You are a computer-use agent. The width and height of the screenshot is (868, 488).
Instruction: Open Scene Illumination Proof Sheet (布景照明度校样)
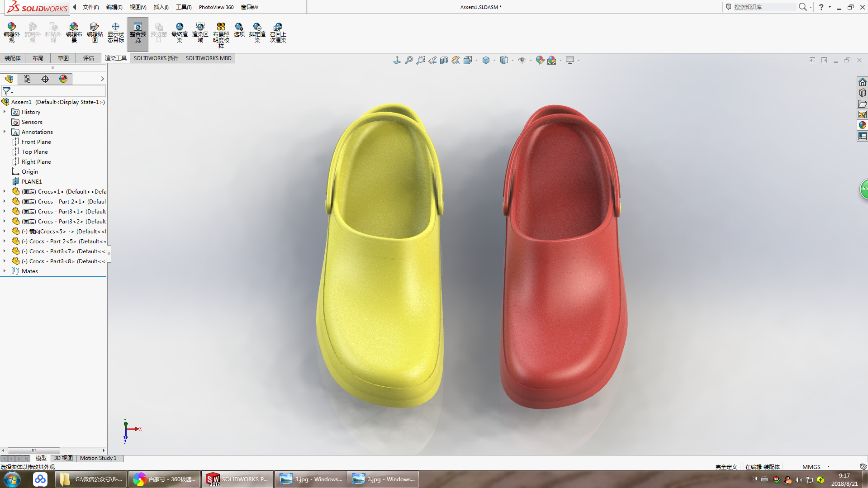tap(221, 35)
